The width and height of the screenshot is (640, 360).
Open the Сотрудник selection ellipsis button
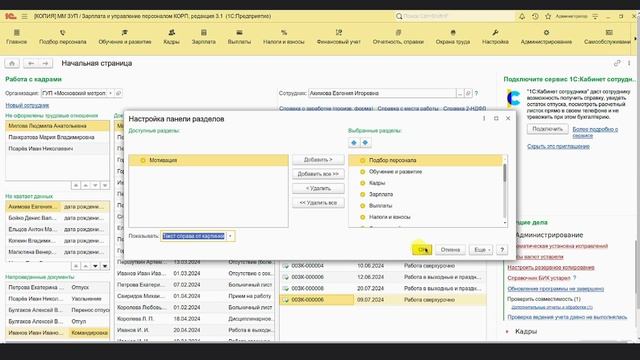[x=460, y=93]
